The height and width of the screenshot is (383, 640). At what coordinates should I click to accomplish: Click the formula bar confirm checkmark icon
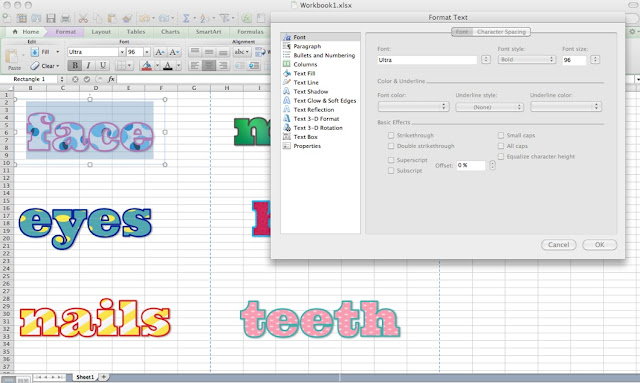[x=87, y=79]
